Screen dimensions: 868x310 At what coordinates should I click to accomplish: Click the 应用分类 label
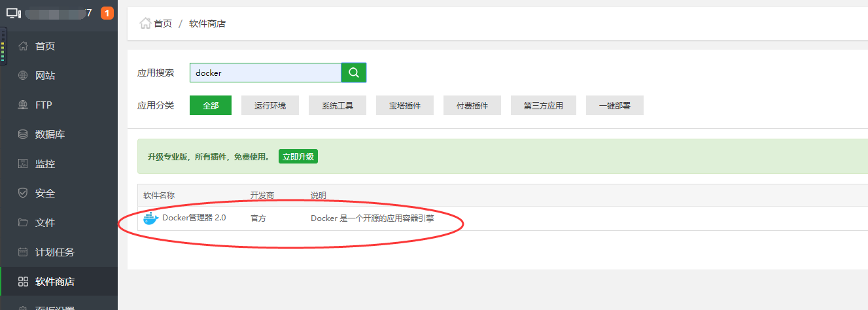pyautogui.click(x=156, y=105)
